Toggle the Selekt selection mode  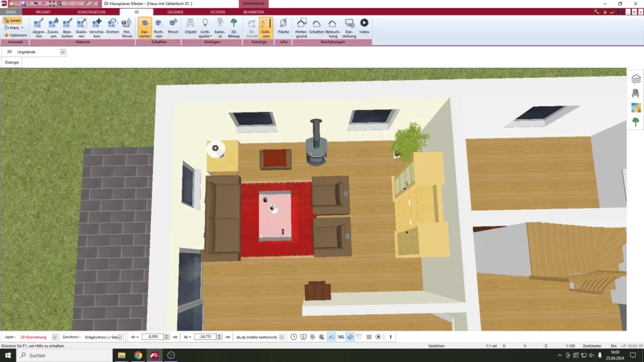pos(12,21)
